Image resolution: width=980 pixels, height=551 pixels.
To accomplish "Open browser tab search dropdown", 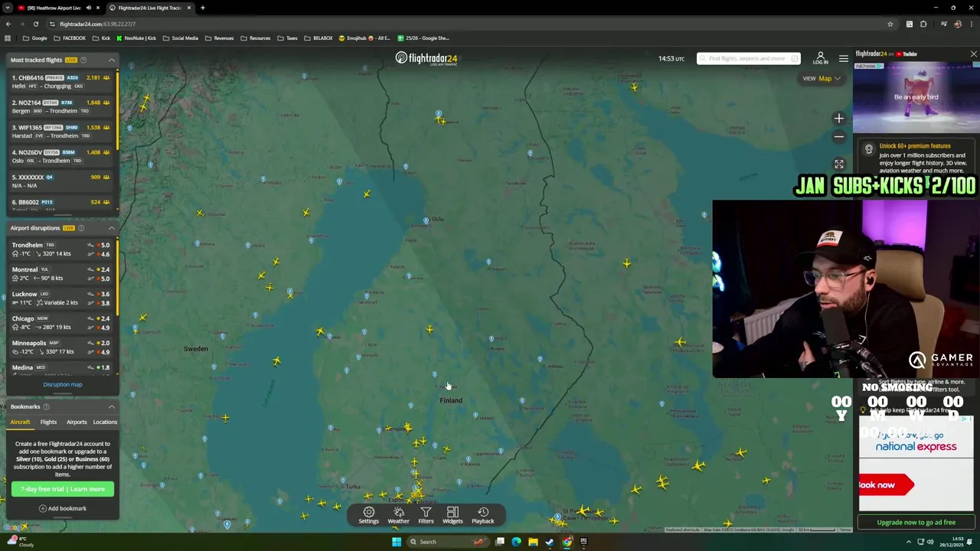I will pos(8,8).
